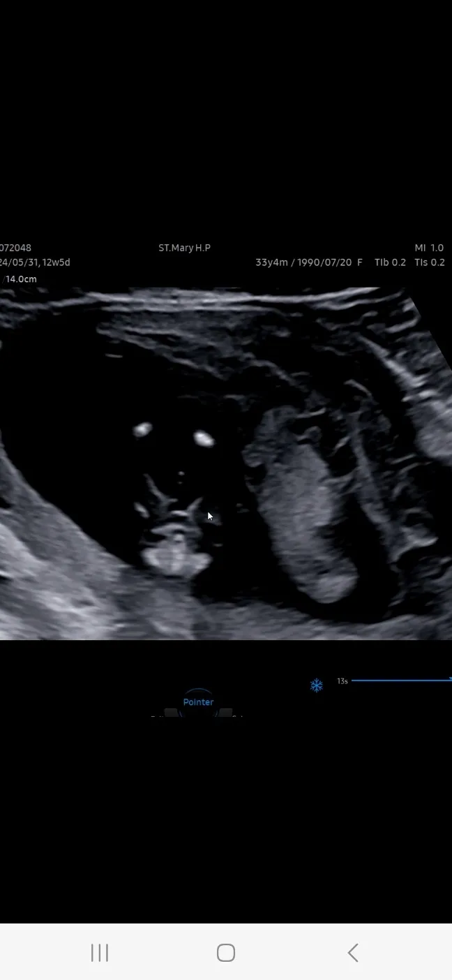Screen dimensions: 452x980
Task: Click the white pointer cursor on ultrasound
Action: pos(210,517)
